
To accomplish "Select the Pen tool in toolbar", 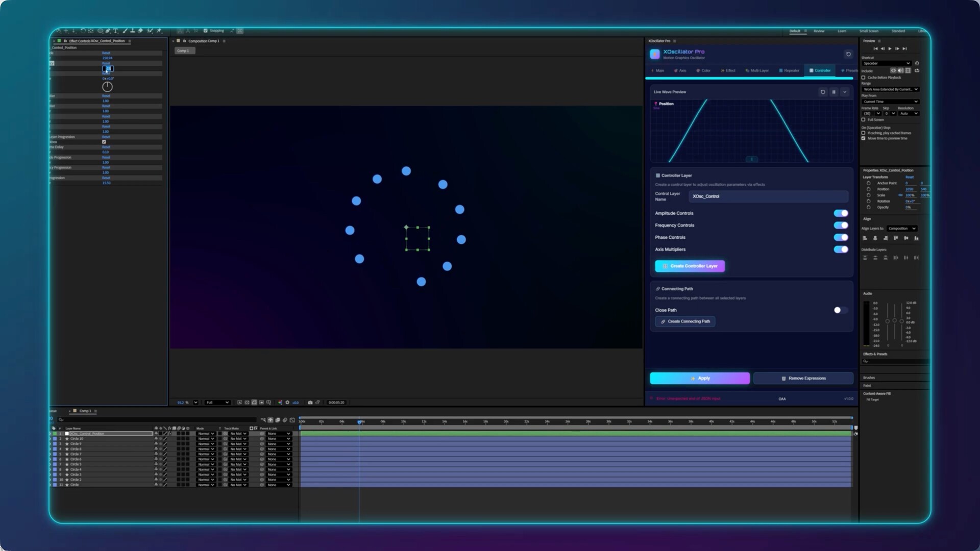I will pyautogui.click(x=107, y=31).
